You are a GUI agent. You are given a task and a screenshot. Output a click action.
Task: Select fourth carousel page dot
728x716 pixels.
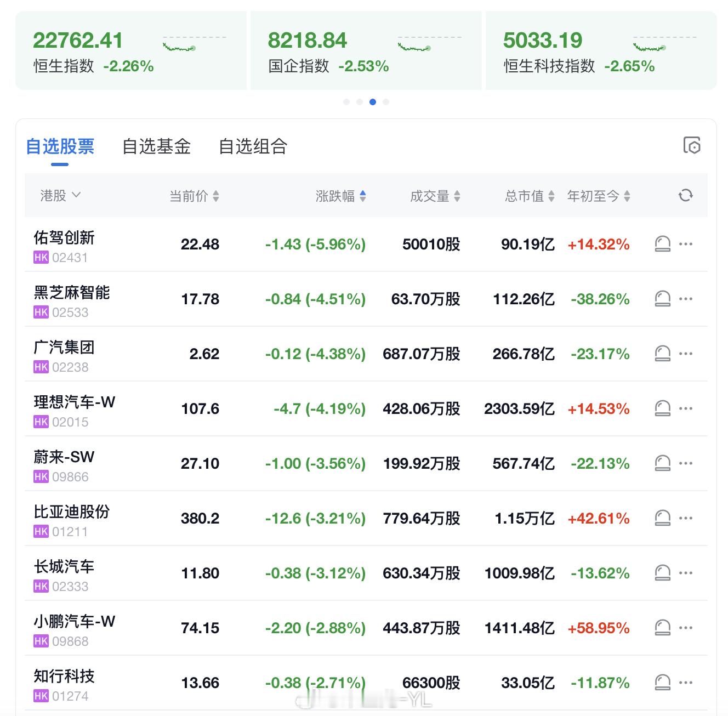pos(386,102)
